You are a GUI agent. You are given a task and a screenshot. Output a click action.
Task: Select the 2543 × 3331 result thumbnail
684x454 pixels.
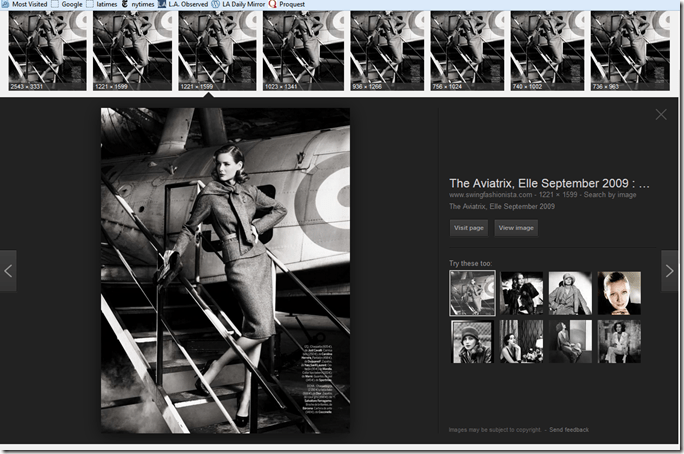tap(46, 50)
